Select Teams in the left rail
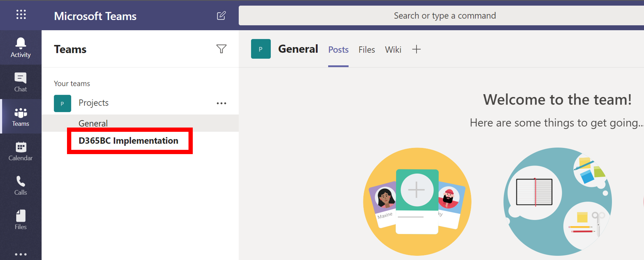 (x=21, y=116)
